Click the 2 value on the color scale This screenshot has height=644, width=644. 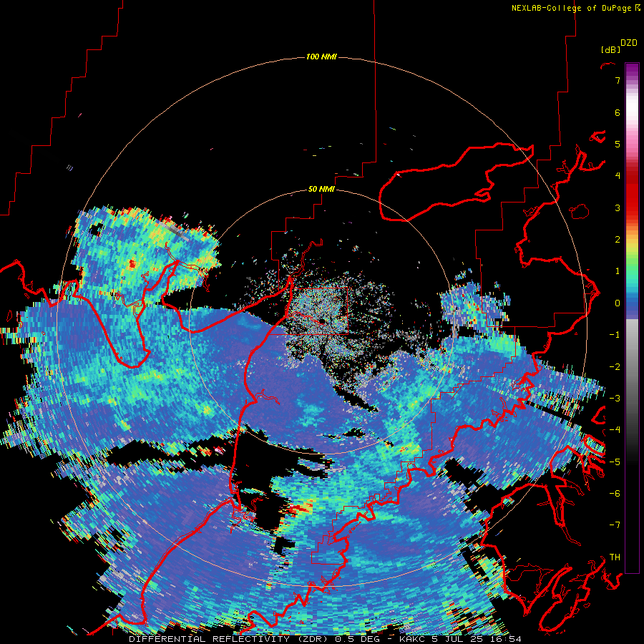tap(618, 240)
